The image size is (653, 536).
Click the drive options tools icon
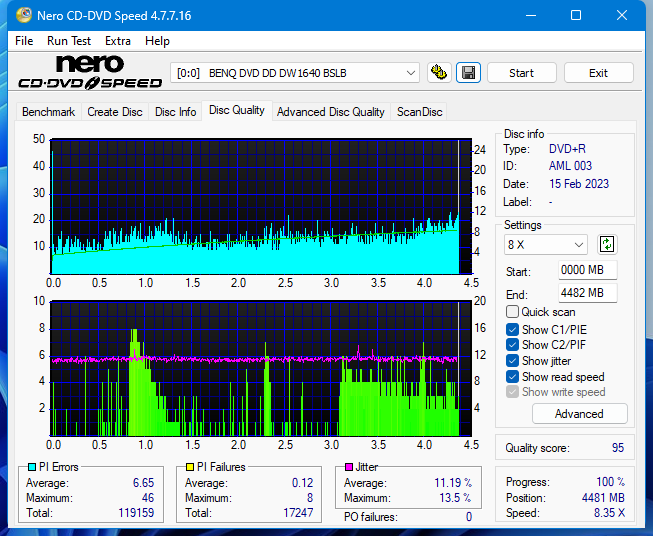point(439,73)
